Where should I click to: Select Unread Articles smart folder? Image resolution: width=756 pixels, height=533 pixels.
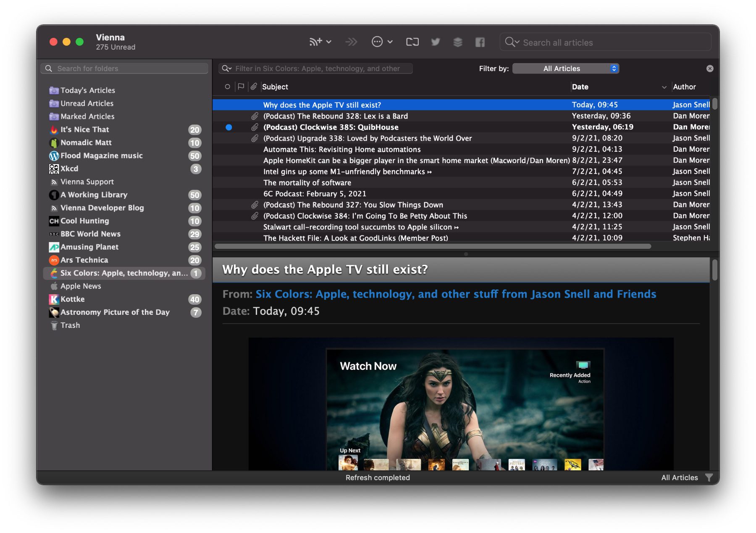[x=87, y=103]
